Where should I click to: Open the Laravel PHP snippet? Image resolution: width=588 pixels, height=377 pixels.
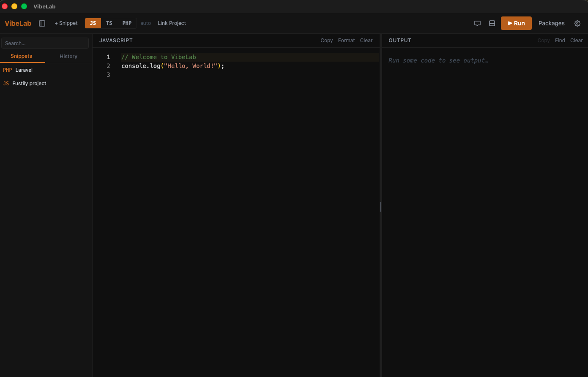click(x=46, y=70)
